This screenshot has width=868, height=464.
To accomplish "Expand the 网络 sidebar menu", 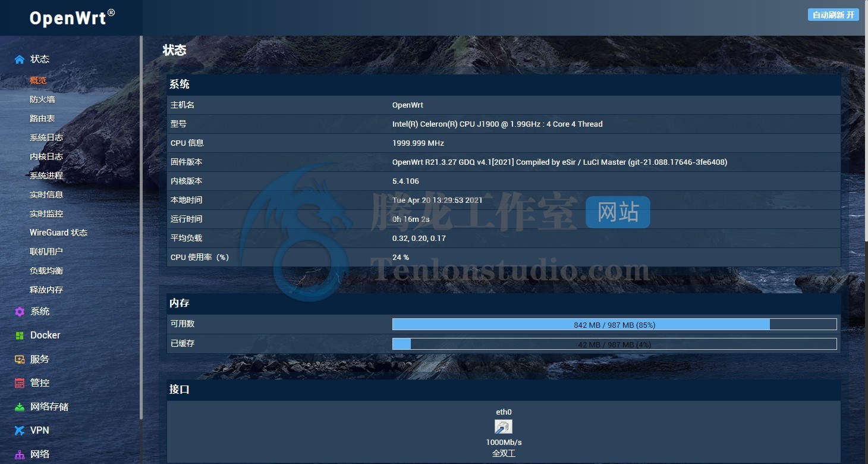I will 40,454.
